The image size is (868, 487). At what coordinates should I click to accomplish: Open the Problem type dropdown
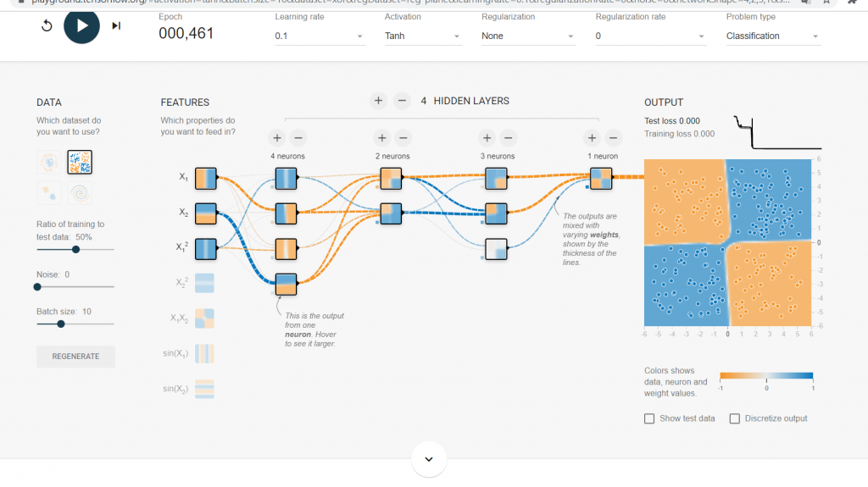[x=773, y=36]
